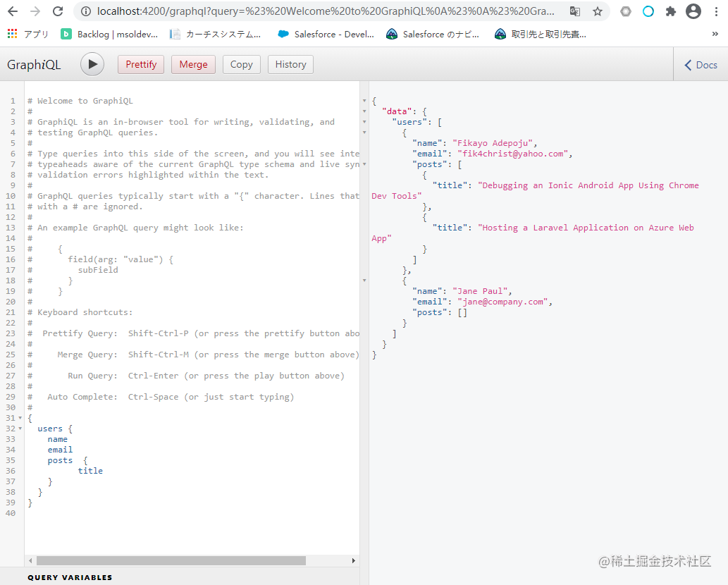Click the GraphiQL title
The width and height of the screenshot is (728, 585).
[34, 65]
